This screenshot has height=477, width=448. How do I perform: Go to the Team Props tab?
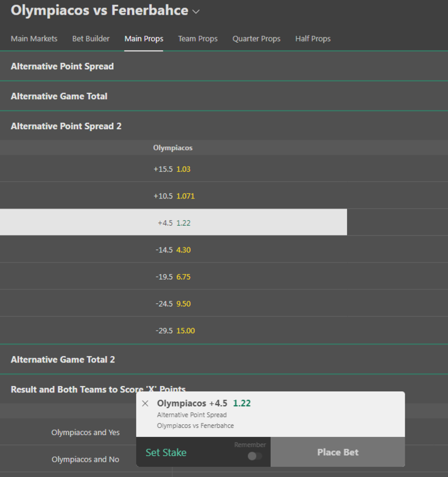point(198,39)
